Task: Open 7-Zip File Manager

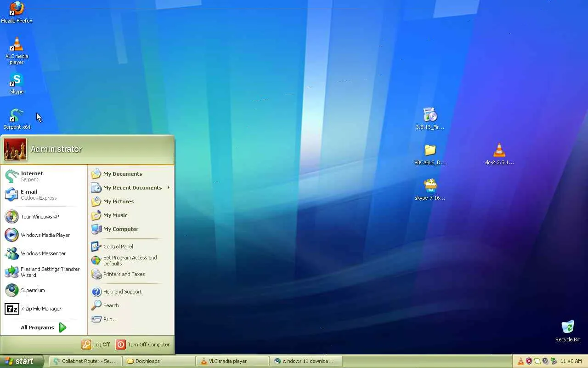Action: pyautogui.click(x=44, y=309)
